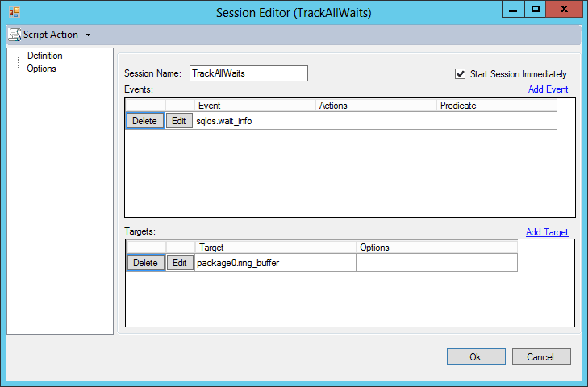The width and height of the screenshot is (588, 387).
Task: Open the Script Action dropdown arrow
Action: (x=88, y=35)
